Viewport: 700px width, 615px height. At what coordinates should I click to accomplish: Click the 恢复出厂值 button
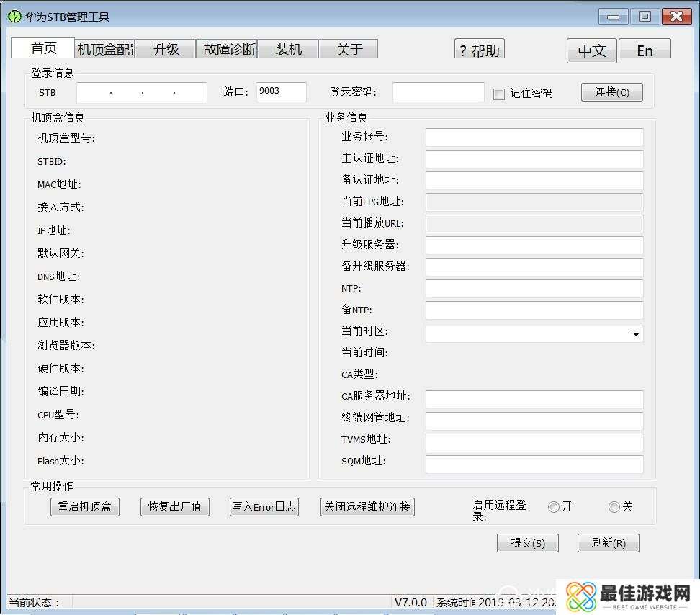click(x=174, y=507)
